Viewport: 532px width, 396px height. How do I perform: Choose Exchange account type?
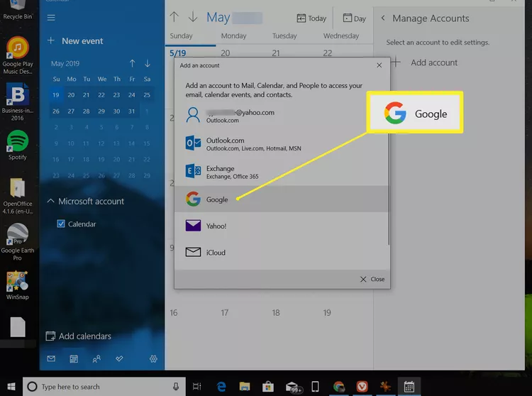[282, 172]
